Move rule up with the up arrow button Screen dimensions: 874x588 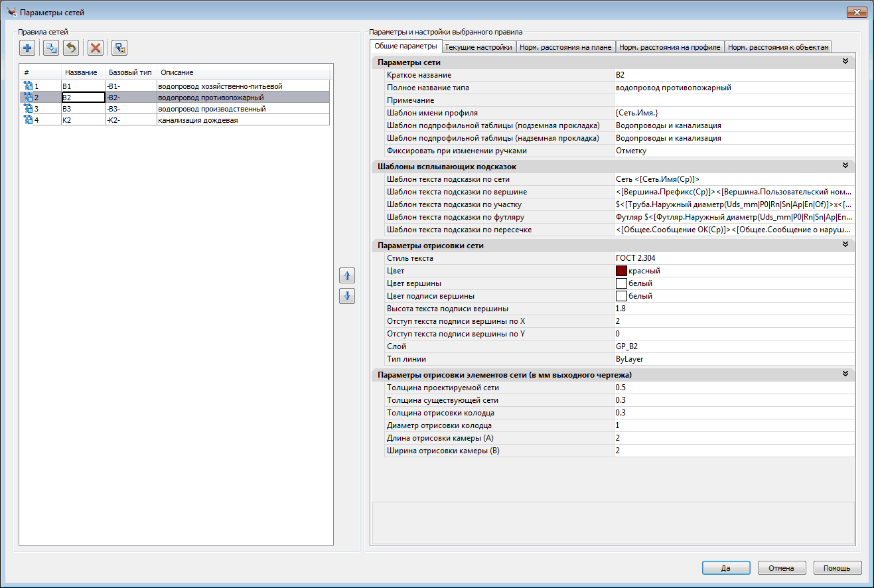[347, 275]
